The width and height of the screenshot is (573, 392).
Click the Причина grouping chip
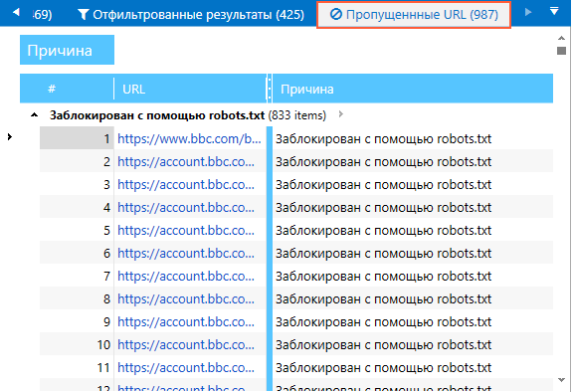click(67, 50)
